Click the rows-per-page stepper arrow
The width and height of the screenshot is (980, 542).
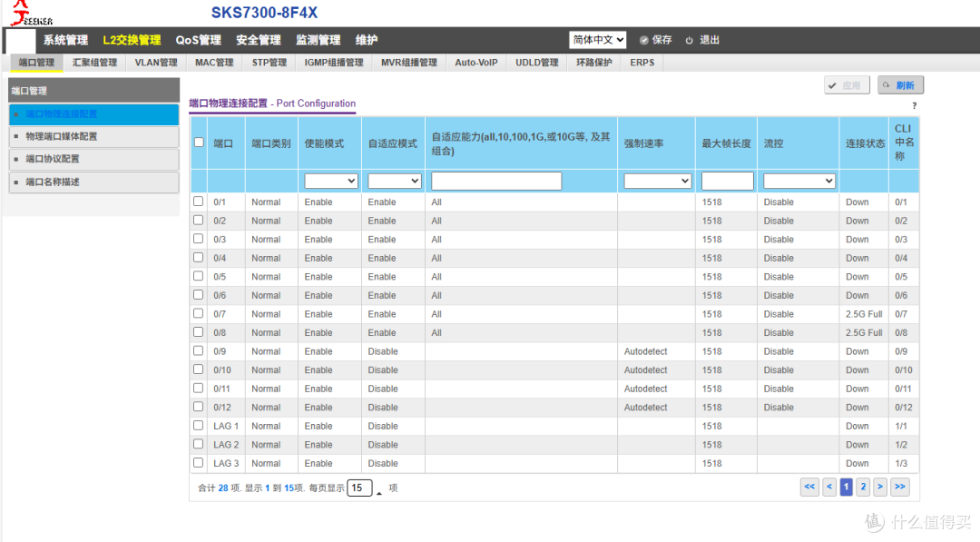(378, 493)
